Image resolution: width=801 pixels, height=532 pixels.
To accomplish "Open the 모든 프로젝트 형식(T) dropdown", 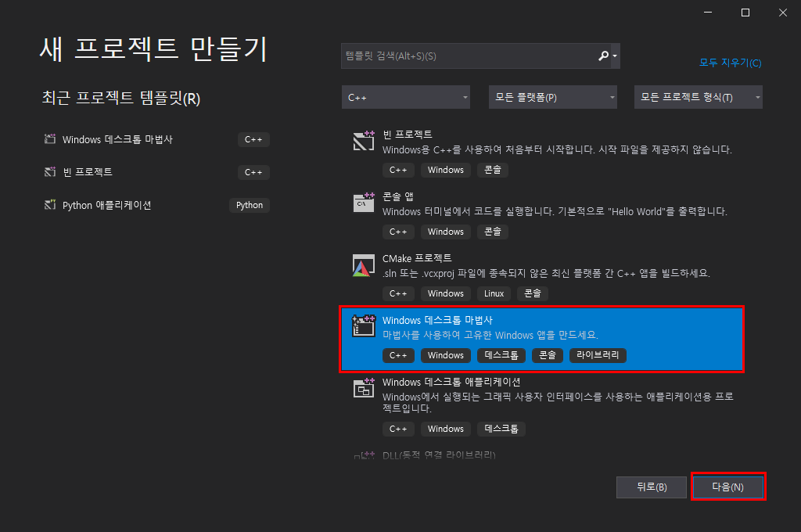I will tap(699, 97).
